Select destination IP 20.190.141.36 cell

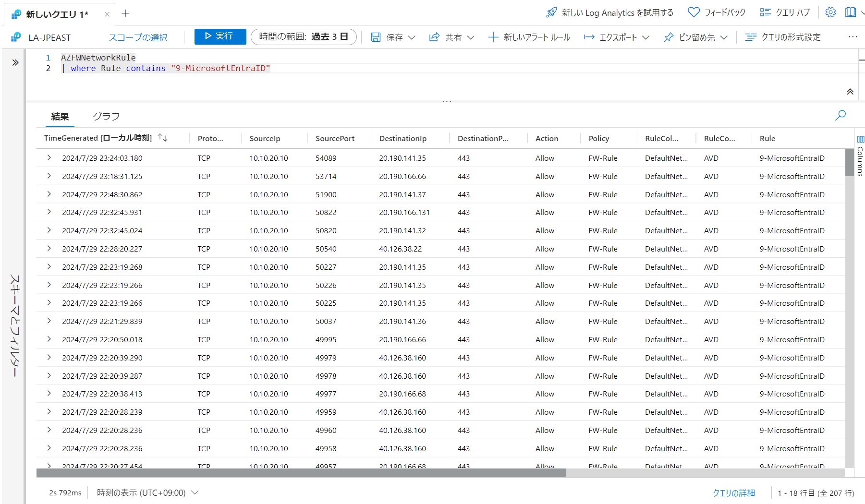[x=402, y=321]
